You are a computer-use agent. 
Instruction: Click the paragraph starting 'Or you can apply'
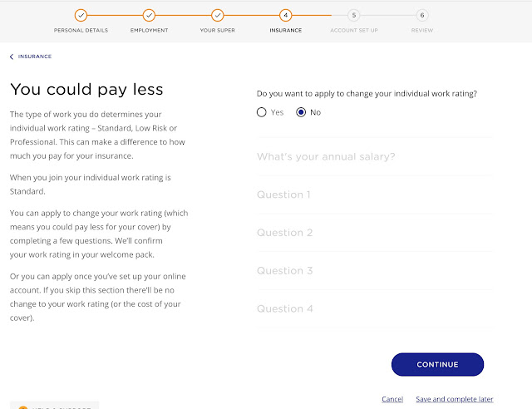point(98,297)
